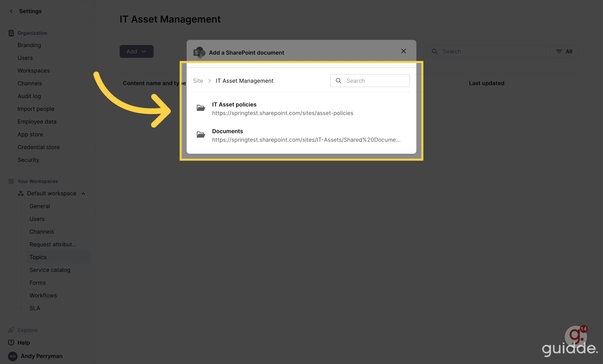This screenshot has width=603, height=364.
Task: Click the Explore link
Action: (x=28, y=330)
